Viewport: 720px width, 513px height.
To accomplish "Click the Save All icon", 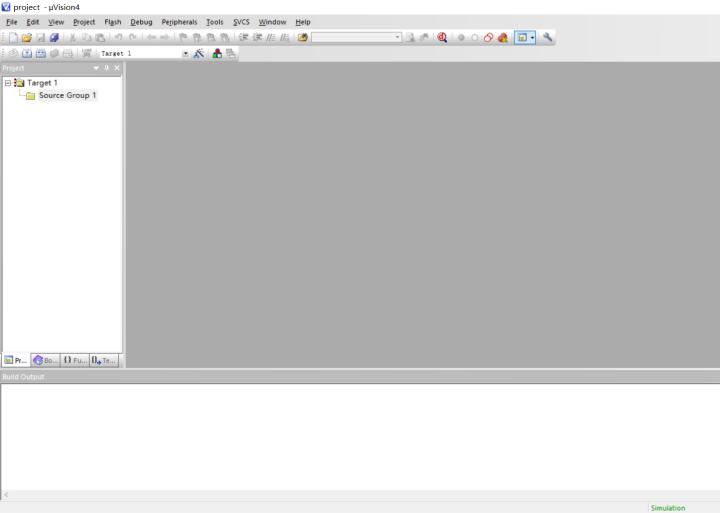I will tap(54, 38).
